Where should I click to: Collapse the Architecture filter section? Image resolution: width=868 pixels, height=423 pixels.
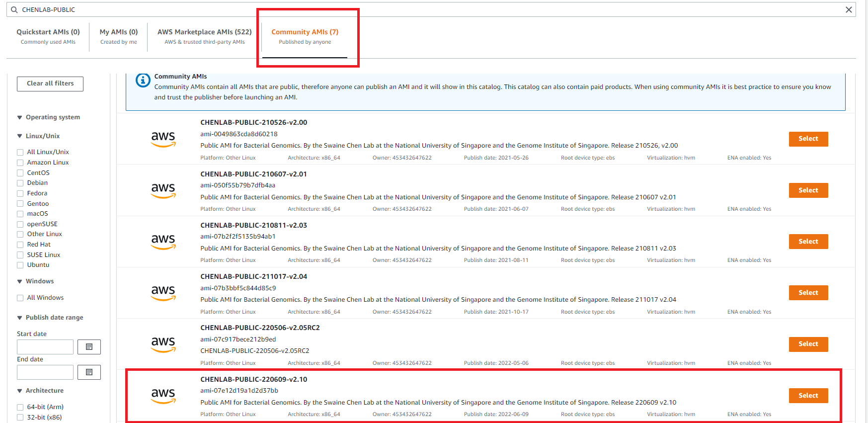pos(20,391)
